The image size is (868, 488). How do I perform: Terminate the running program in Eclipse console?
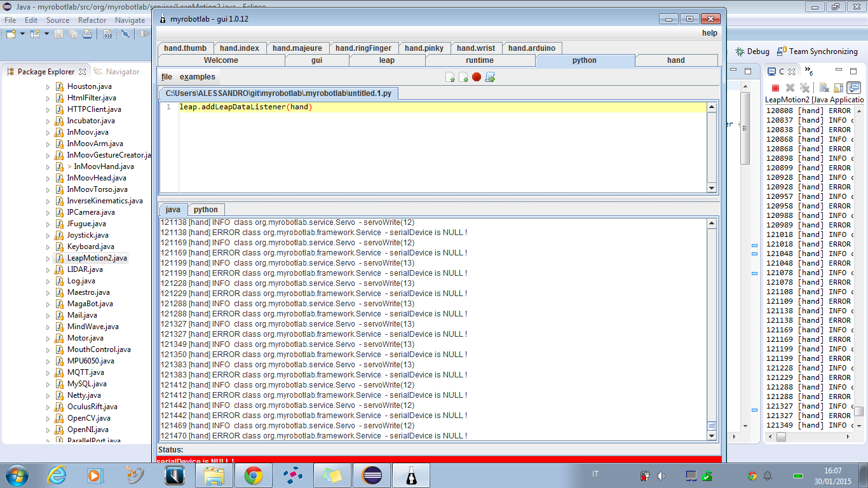(775, 88)
